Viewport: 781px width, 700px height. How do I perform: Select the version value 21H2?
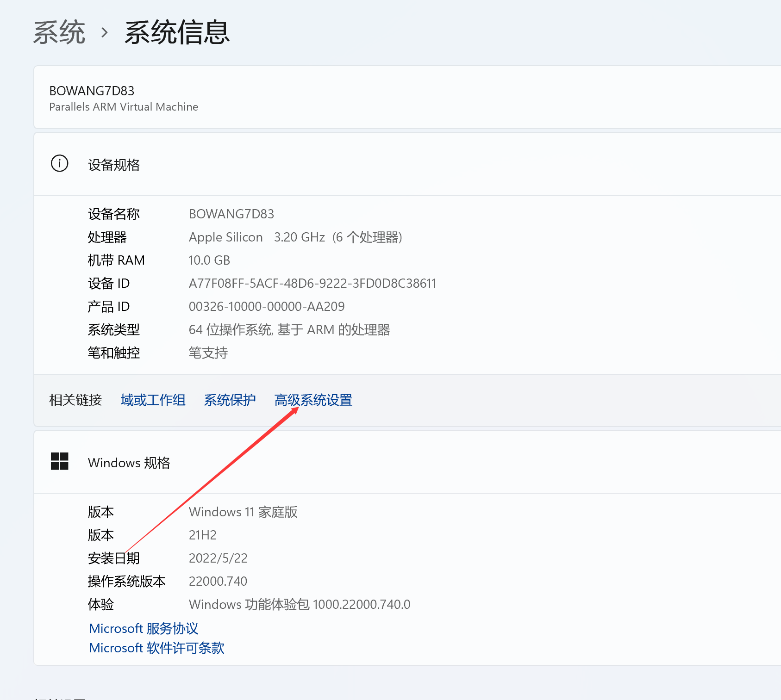pyautogui.click(x=203, y=535)
